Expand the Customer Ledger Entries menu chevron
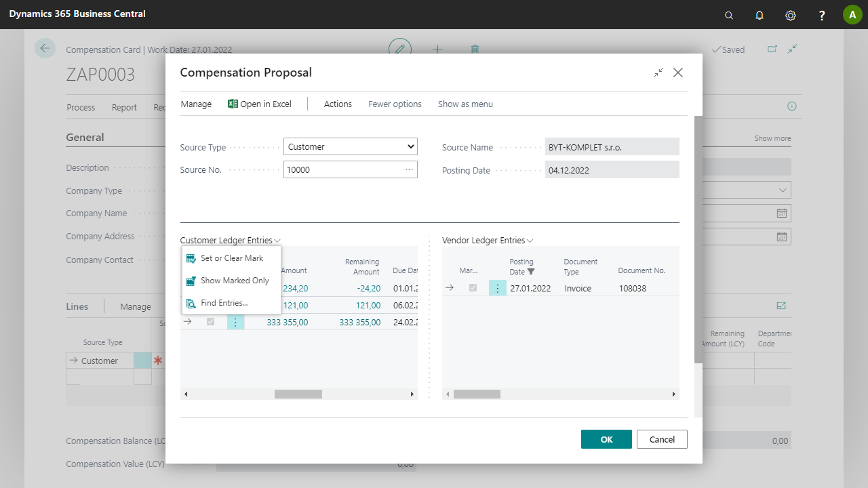 pyautogui.click(x=278, y=241)
